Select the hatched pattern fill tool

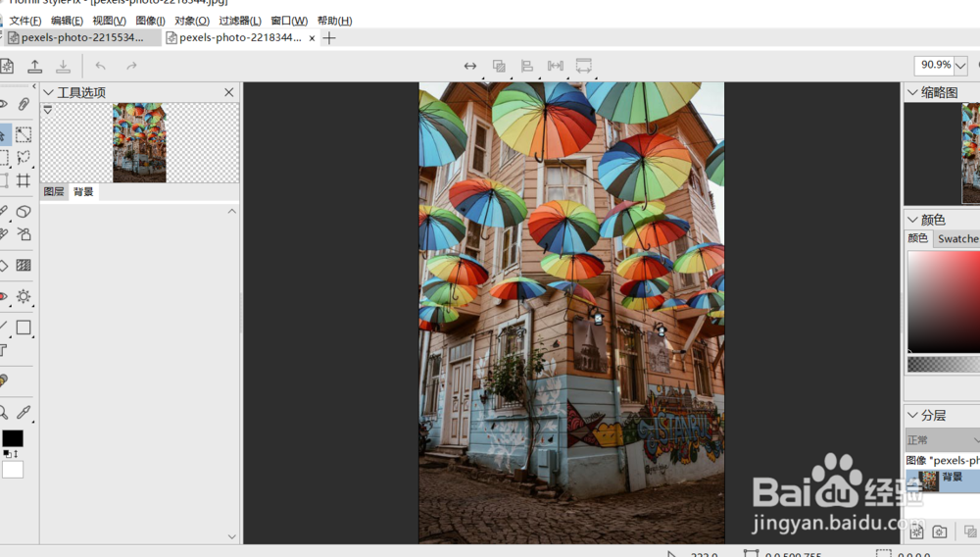(24, 265)
